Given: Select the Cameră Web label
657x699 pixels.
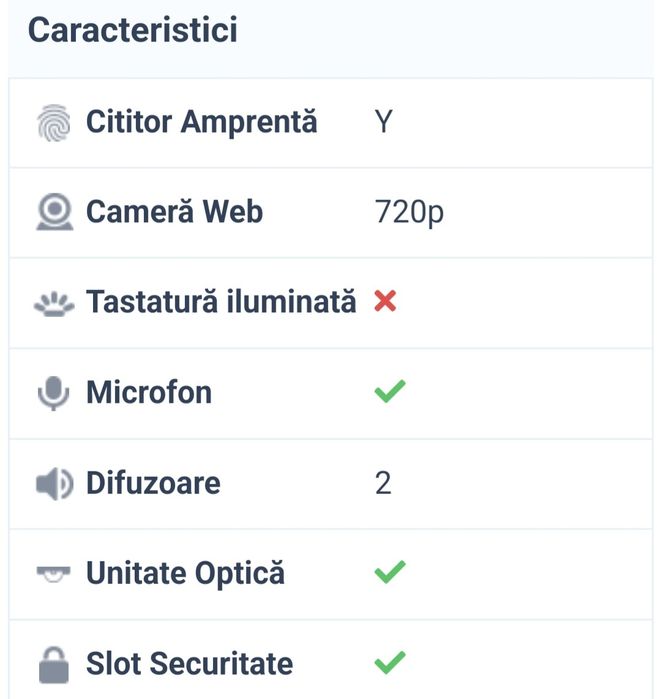Looking at the screenshot, I should pyautogui.click(x=174, y=212).
